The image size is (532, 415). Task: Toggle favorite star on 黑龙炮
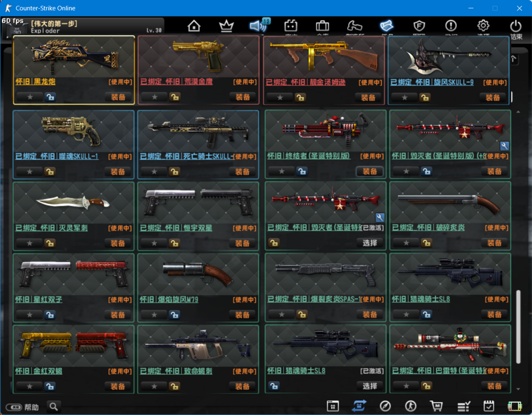pos(30,97)
